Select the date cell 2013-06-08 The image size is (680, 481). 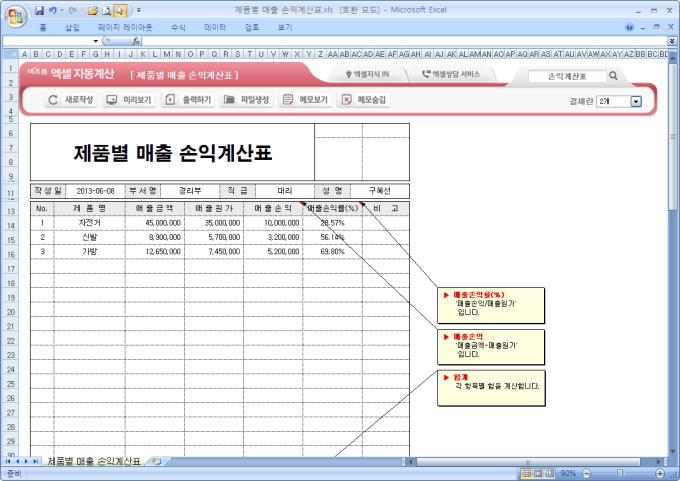click(x=95, y=191)
